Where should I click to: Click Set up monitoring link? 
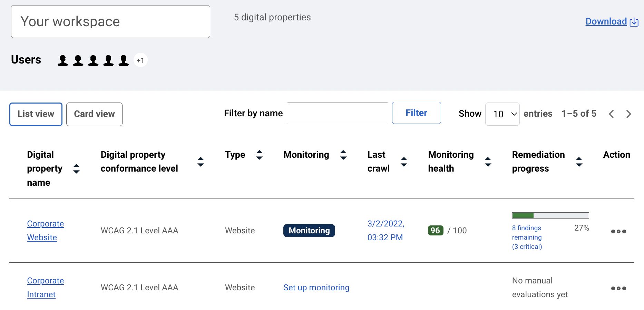click(316, 288)
